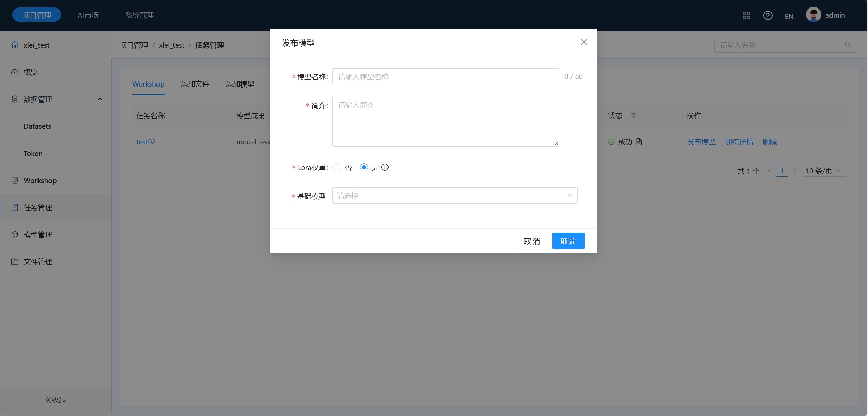Click the 模型名称 input field

coord(445,77)
